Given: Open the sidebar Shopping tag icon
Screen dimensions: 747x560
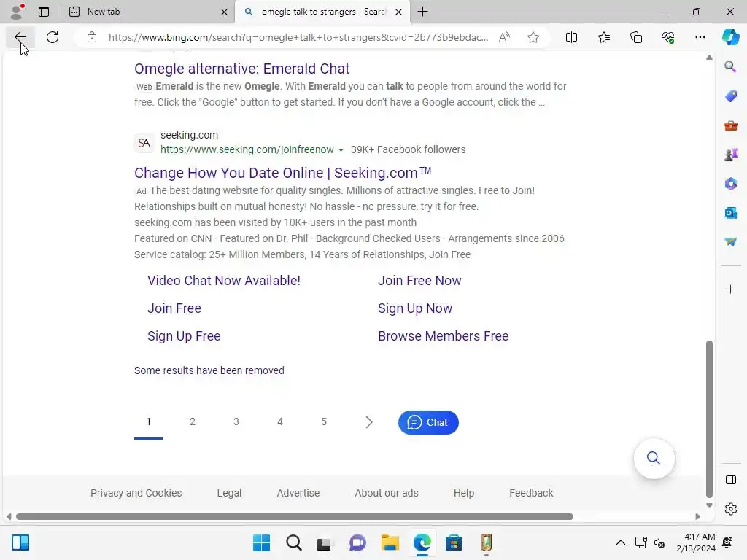Looking at the screenshot, I should tap(730, 96).
